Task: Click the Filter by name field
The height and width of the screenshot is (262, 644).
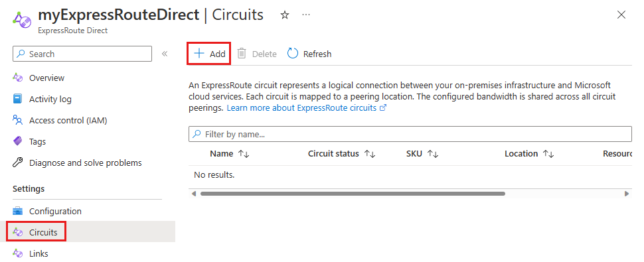Action: tap(410, 134)
